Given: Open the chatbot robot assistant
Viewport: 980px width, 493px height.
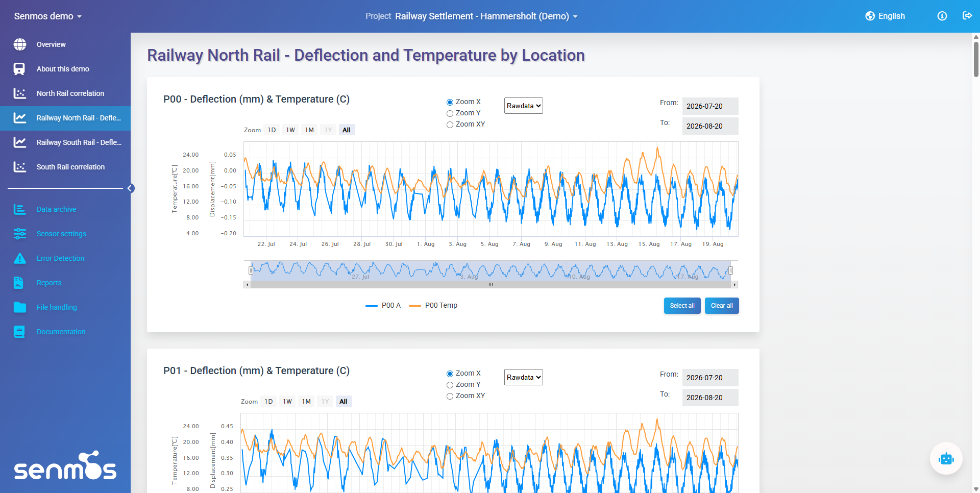Looking at the screenshot, I should point(946,458).
